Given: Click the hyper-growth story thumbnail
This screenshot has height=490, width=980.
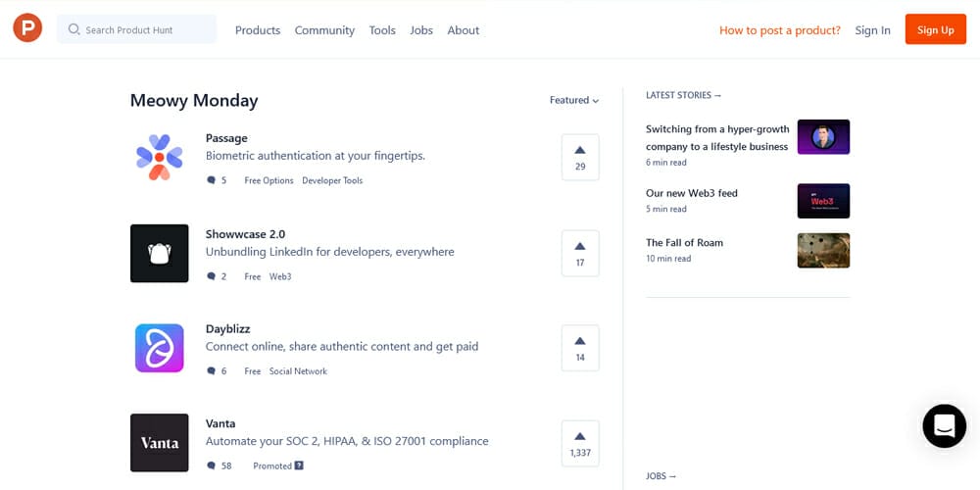Looking at the screenshot, I should 823,137.
